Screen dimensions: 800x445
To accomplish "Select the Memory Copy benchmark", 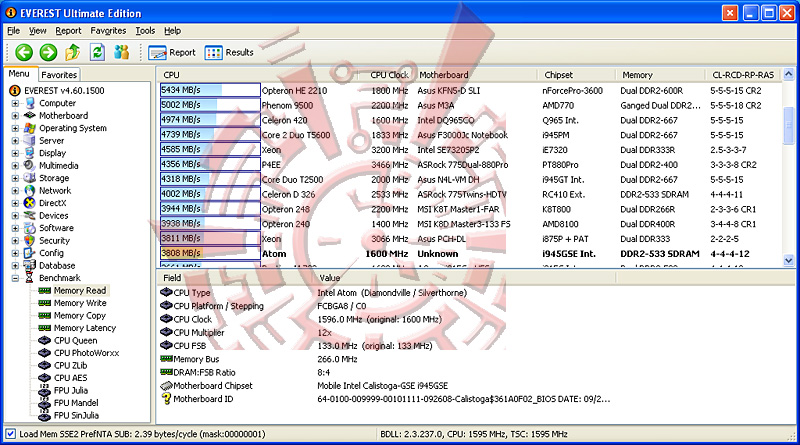I will coord(80,315).
